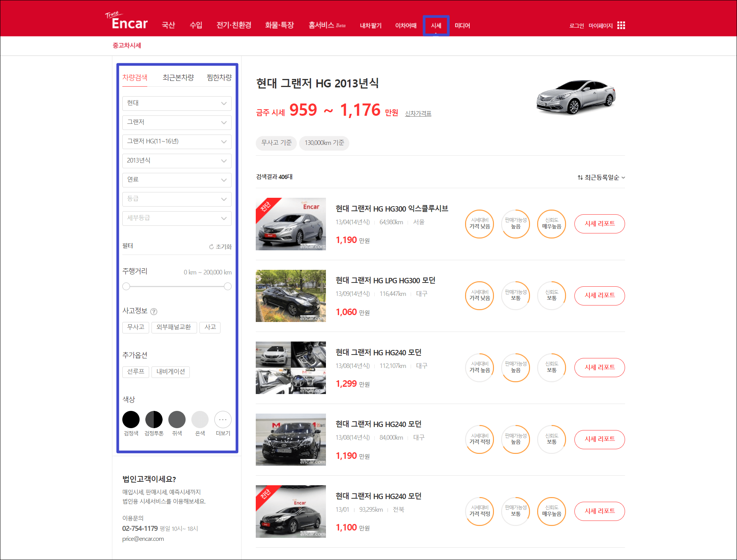Toggle the 무사고 accident filter
The height and width of the screenshot is (560, 737).
coord(136,327)
